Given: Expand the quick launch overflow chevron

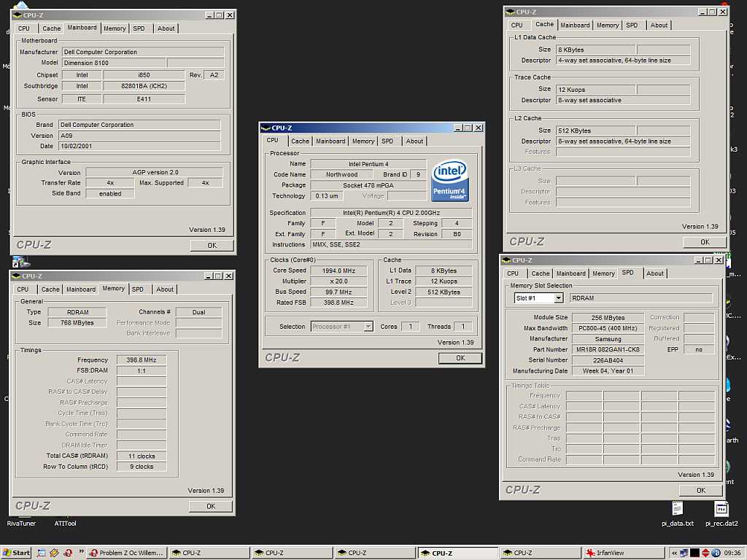Looking at the screenshot, I should pyautogui.click(x=81, y=552).
